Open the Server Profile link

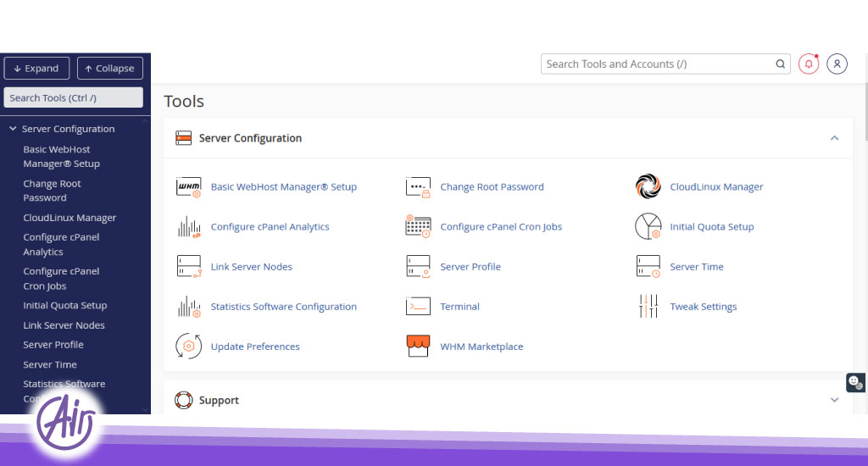pyautogui.click(x=470, y=267)
